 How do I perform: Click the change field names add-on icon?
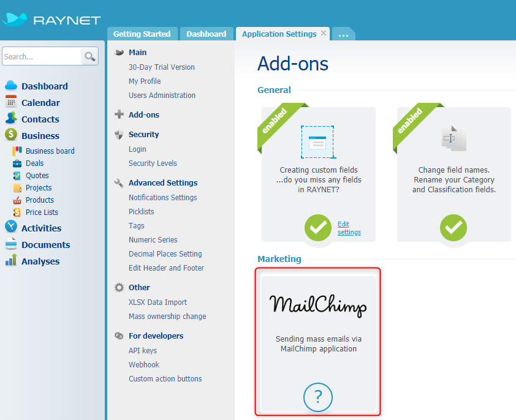[x=453, y=138]
